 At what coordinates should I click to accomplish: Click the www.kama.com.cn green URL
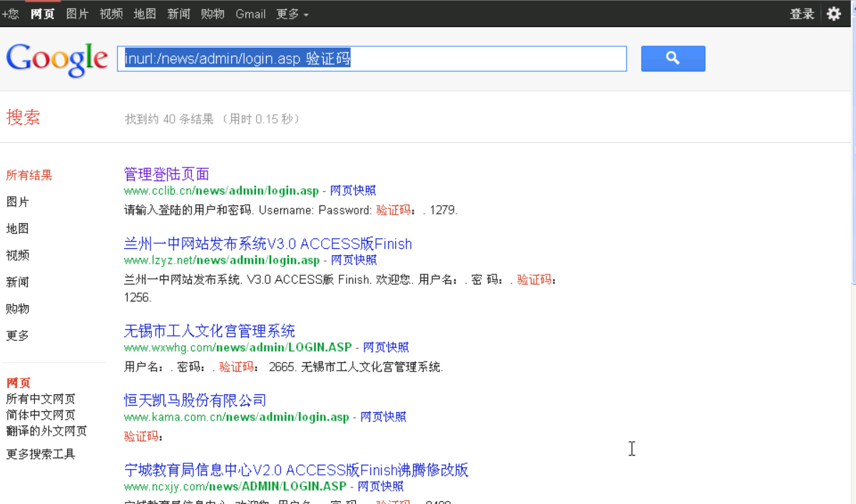[236, 417]
